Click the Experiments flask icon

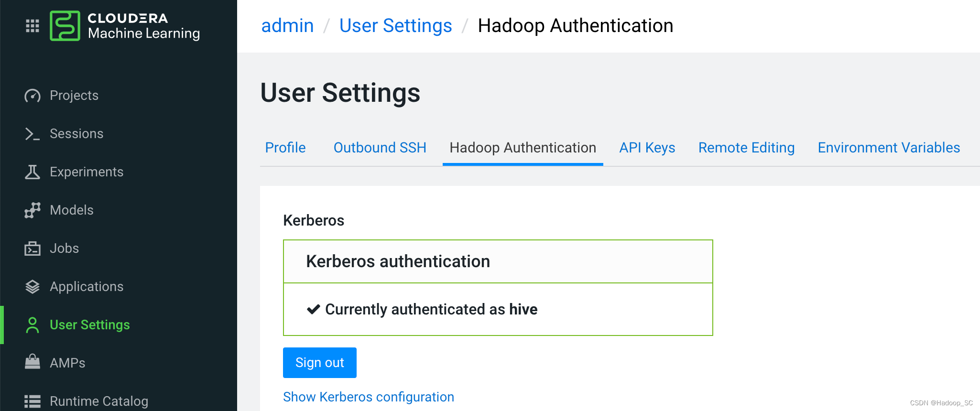(x=33, y=172)
